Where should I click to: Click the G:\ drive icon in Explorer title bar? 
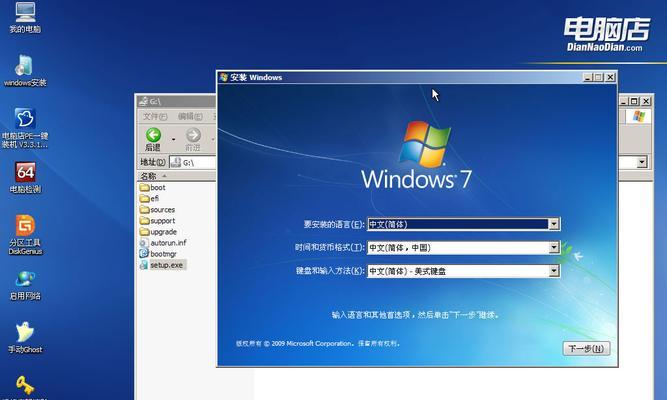(x=143, y=101)
